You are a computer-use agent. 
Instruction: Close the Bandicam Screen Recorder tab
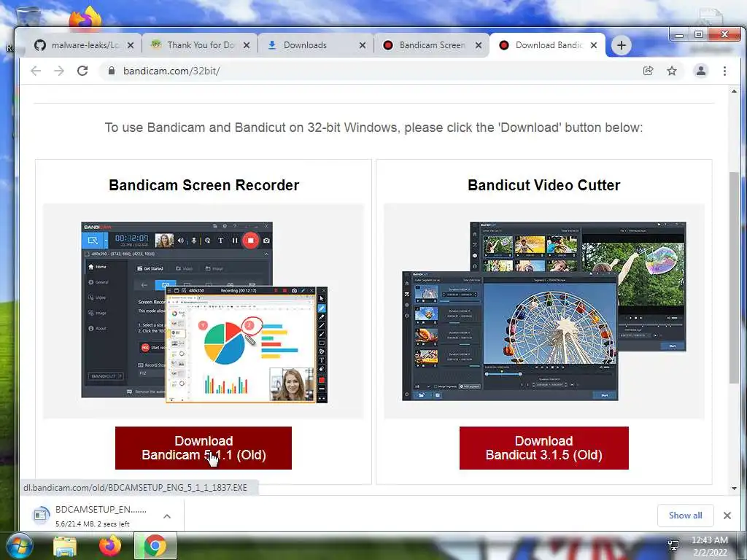(x=479, y=45)
